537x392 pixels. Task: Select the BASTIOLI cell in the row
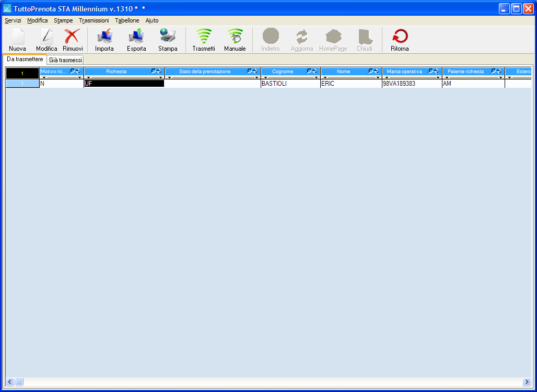(290, 84)
